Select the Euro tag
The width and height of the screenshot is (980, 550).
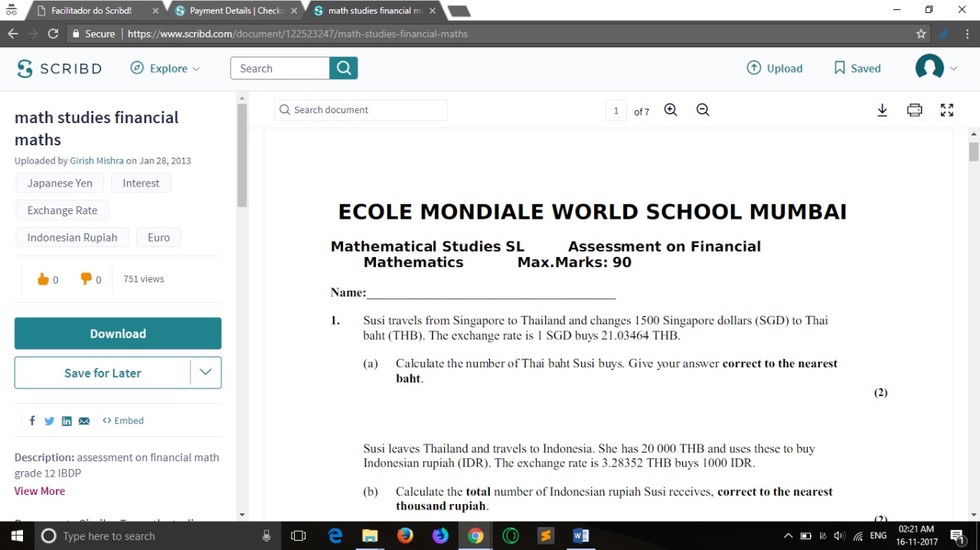[x=158, y=237]
